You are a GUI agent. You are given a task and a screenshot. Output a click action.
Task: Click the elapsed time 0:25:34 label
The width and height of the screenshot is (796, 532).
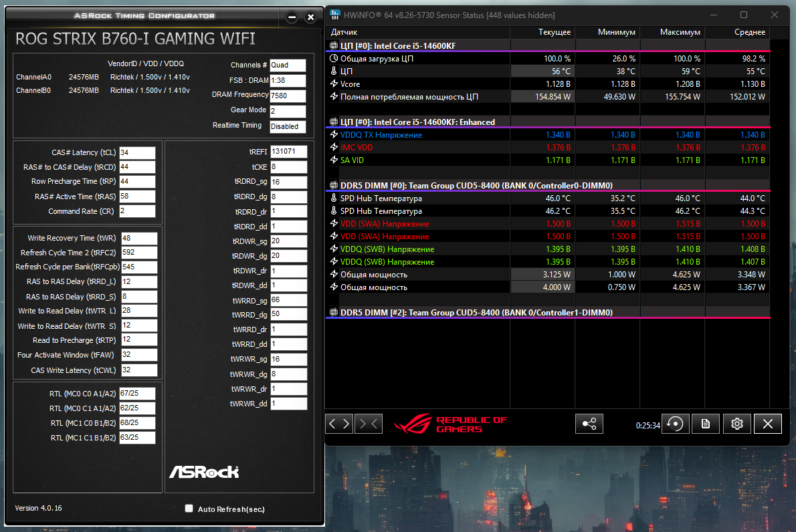point(648,425)
